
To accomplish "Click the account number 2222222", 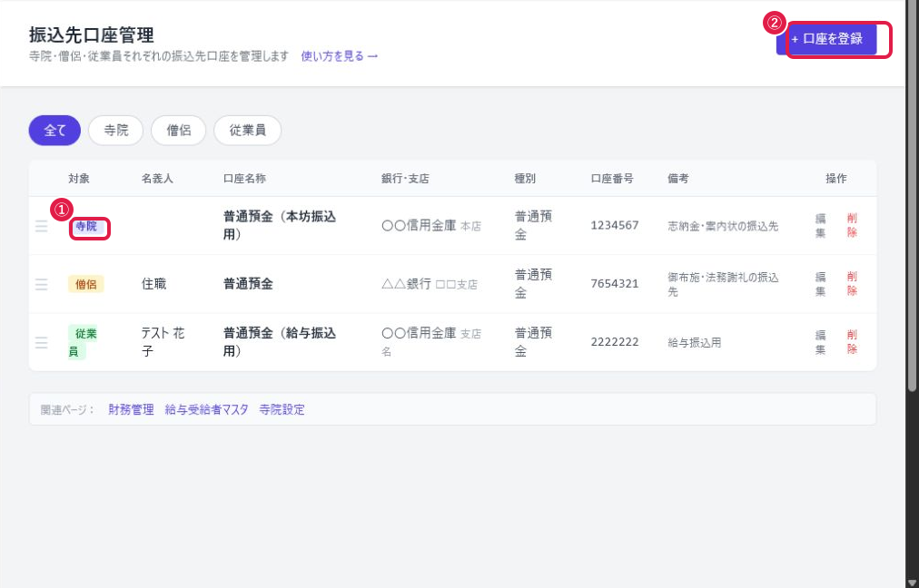I will (x=615, y=342).
